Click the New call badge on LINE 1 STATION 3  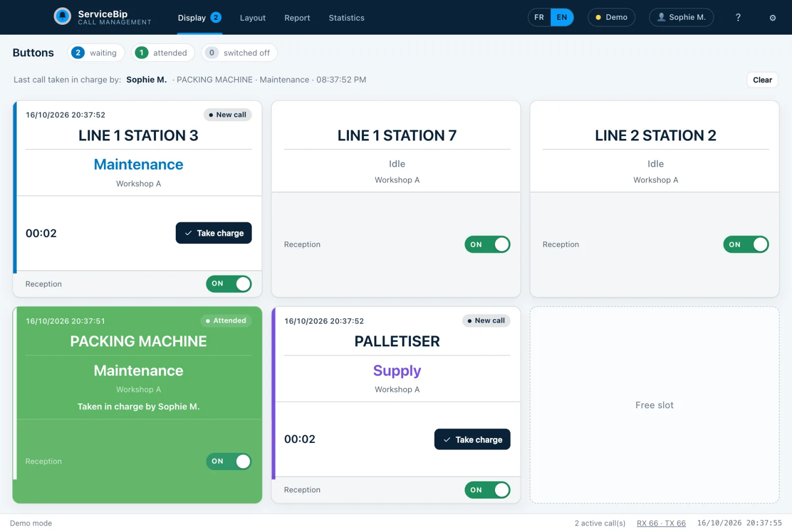pos(228,115)
